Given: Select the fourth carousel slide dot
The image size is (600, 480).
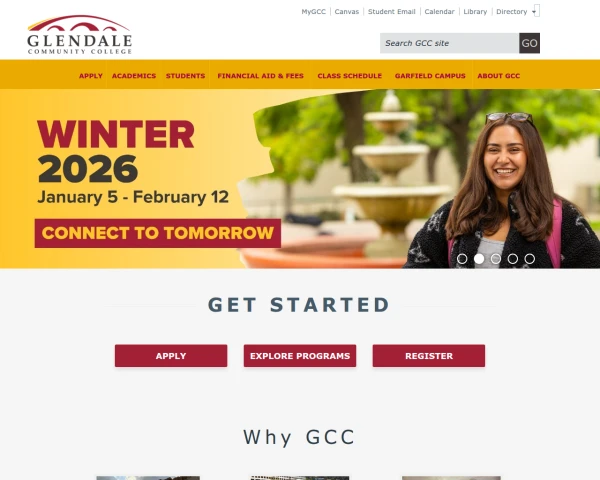Looking at the screenshot, I should (x=512, y=259).
